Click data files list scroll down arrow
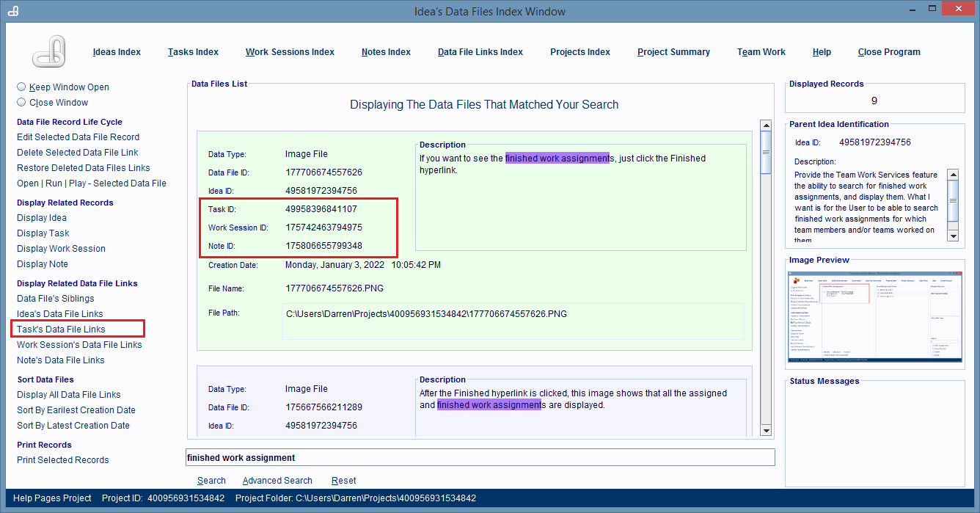Viewport: 980px width, 513px height. click(x=766, y=431)
